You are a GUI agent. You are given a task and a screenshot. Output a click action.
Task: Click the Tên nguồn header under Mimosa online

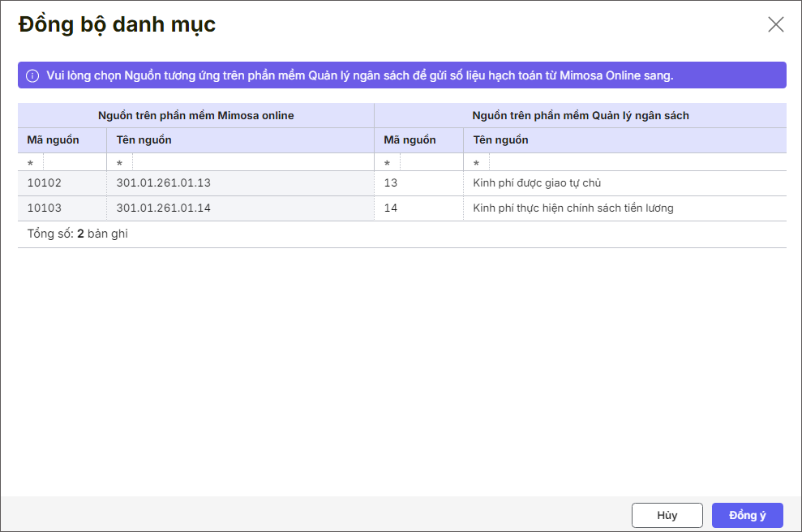(240, 140)
